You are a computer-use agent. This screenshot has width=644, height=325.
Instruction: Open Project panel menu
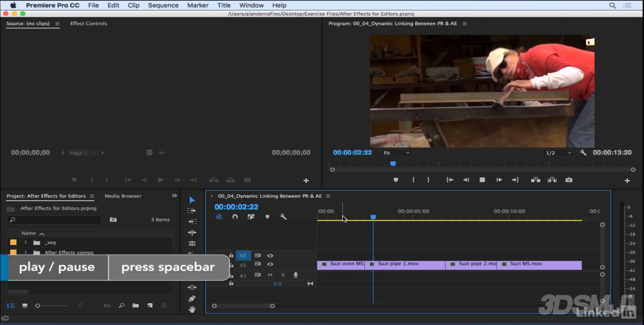[x=92, y=196]
